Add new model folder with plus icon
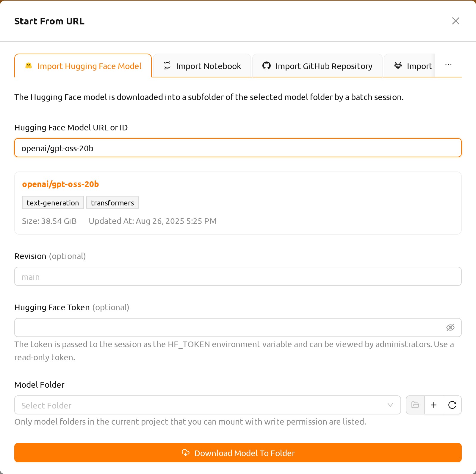Viewport: 476px width, 474px height. pos(434,405)
